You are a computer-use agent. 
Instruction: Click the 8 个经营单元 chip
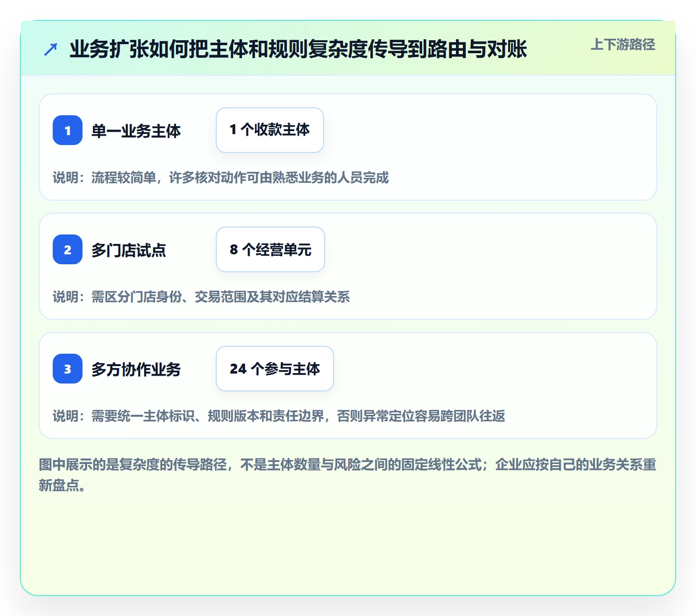point(270,249)
